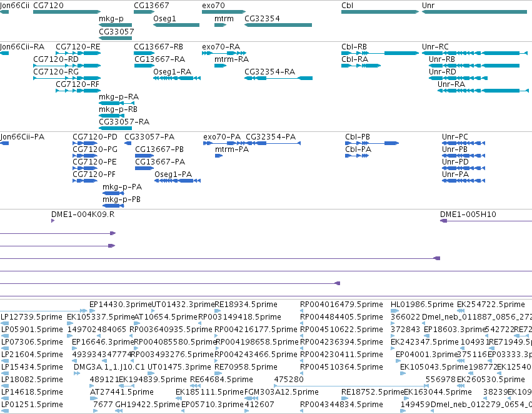Select EST RE18752.5prime
Viewport: 532px width, 414px height.
pyautogui.click(x=373, y=392)
